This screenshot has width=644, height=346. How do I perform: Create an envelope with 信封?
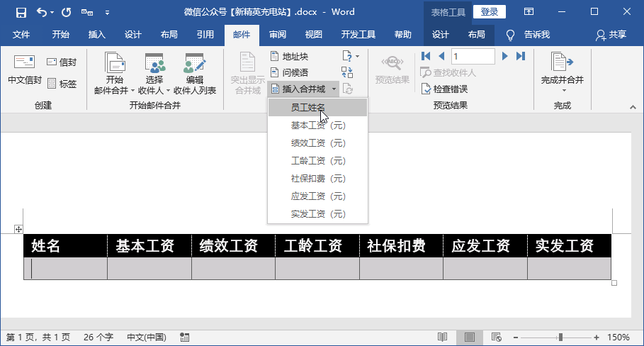coord(62,62)
